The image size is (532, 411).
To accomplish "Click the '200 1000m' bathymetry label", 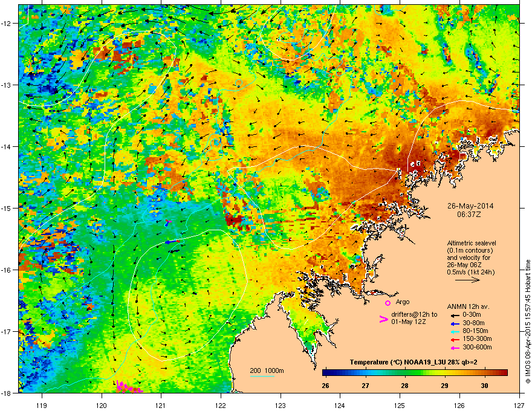I will click(x=267, y=371).
